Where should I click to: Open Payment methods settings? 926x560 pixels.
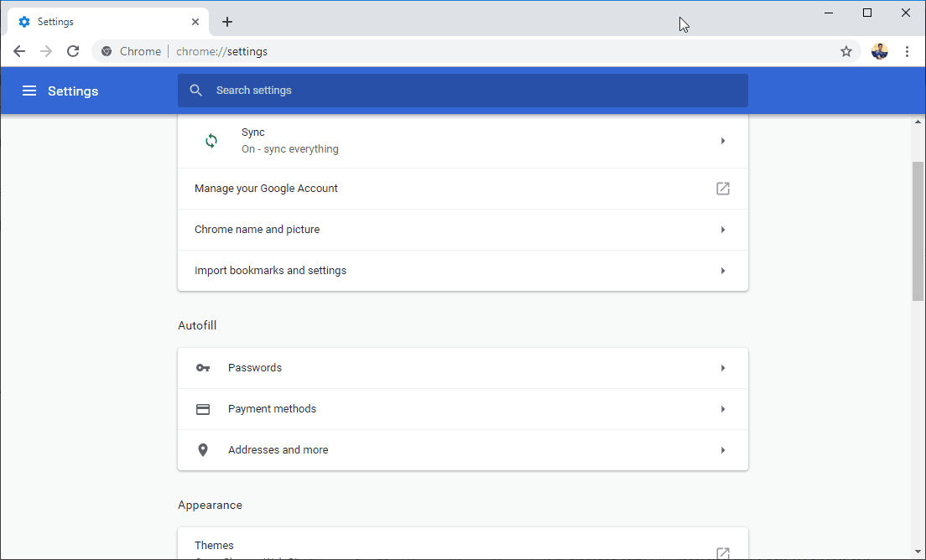pos(463,409)
